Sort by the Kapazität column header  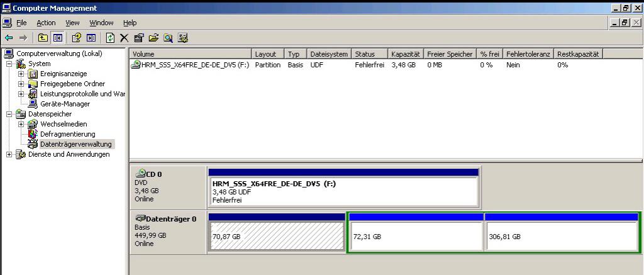(406, 54)
